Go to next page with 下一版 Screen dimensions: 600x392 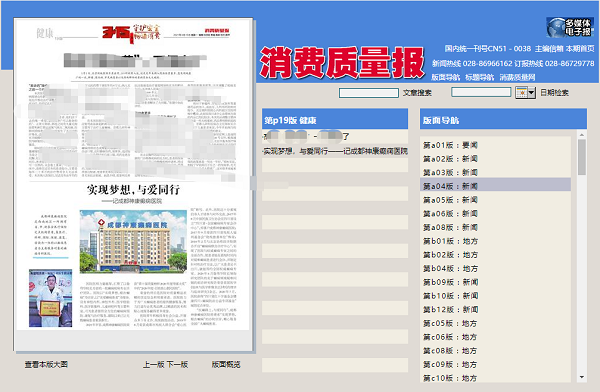[177, 364]
